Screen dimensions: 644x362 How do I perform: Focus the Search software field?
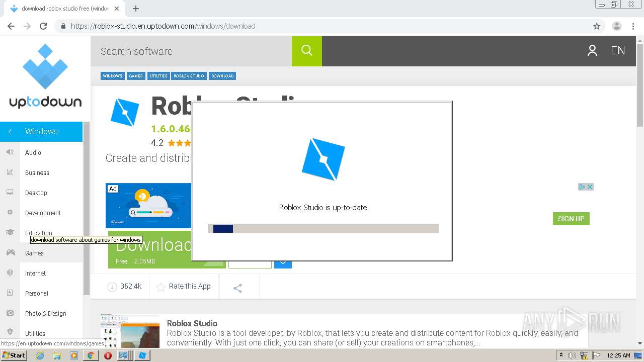point(191,51)
